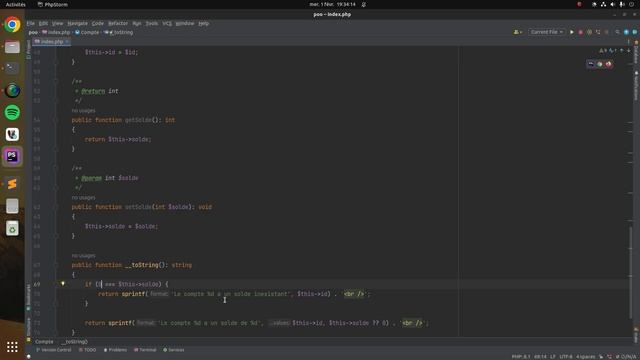Viewport: 640px width, 360px height.
Task: Click the __toString breadcrumb at top
Action: tap(119, 32)
